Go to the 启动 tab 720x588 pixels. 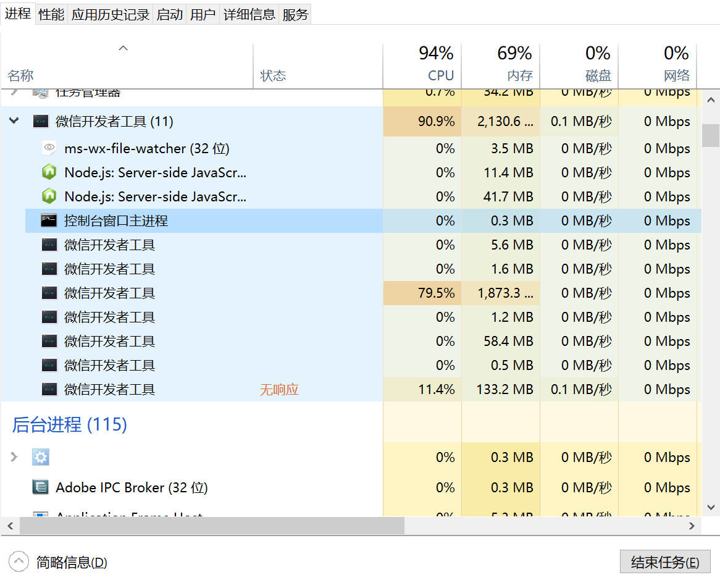[x=169, y=15]
